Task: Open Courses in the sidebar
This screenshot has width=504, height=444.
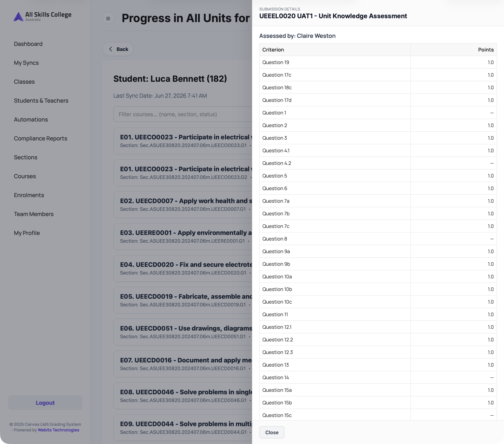Action: (25, 176)
